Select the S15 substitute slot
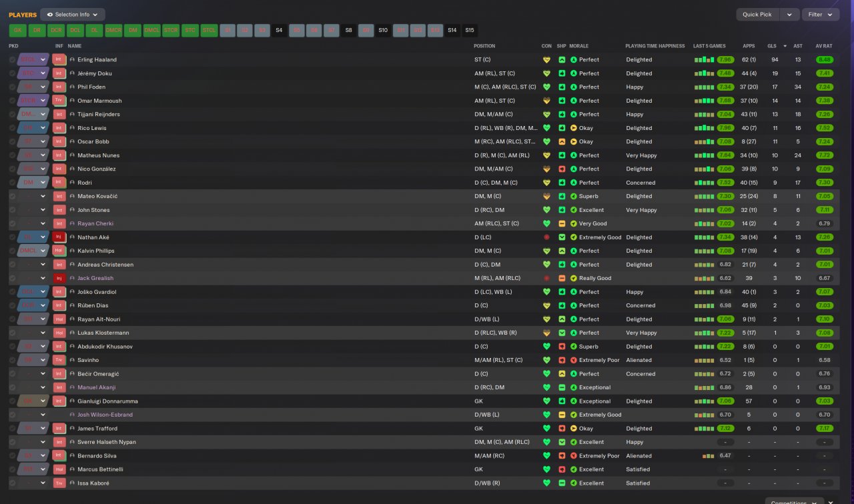Image resolution: width=854 pixels, height=504 pixels. coord(470,30)
